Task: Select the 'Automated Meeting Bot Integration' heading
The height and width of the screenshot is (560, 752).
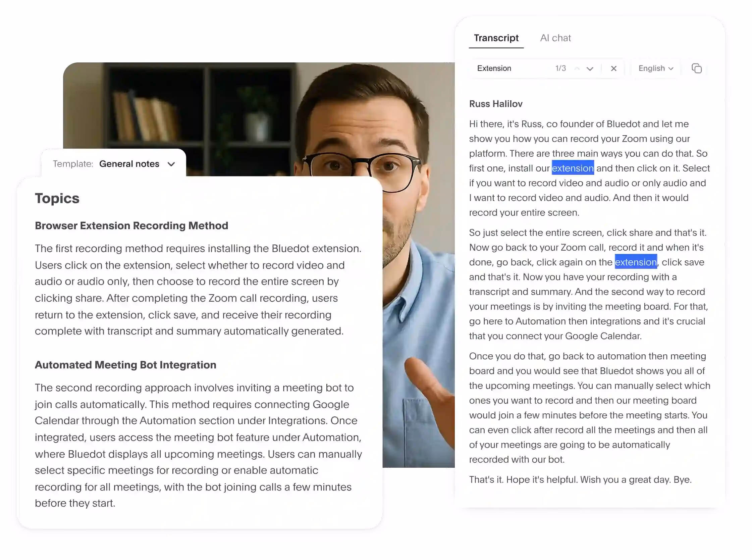Action: click(125, 365)
